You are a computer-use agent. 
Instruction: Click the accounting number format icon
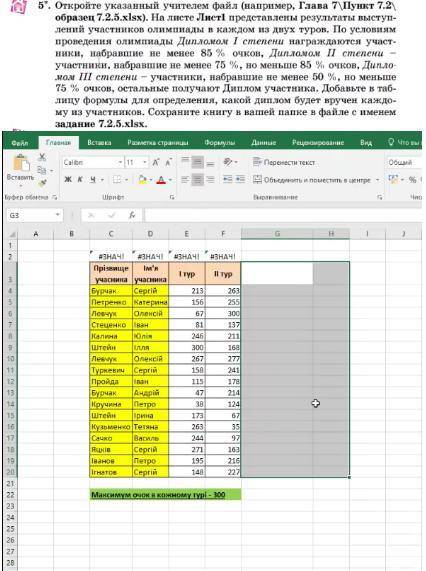coord(393,180)
